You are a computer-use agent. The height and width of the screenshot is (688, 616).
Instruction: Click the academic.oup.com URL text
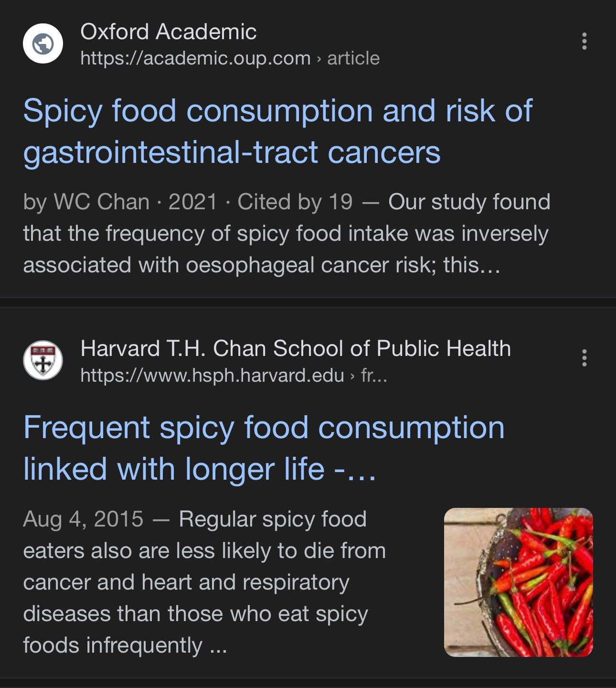coord(195,58)
